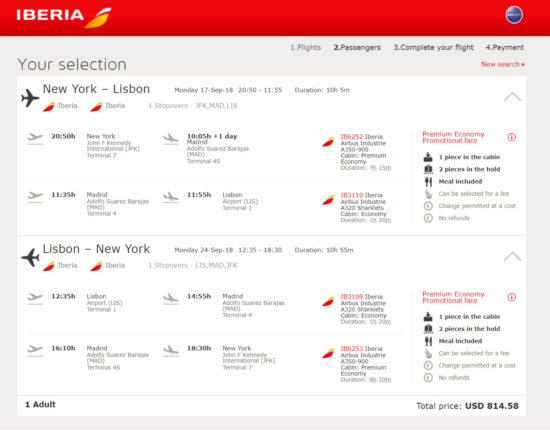Open the globe language selector icon

pyautogui.click(x=514, y=15)
